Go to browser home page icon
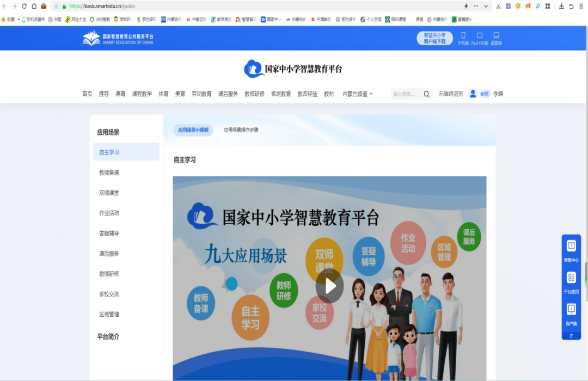 coord(34,6)
